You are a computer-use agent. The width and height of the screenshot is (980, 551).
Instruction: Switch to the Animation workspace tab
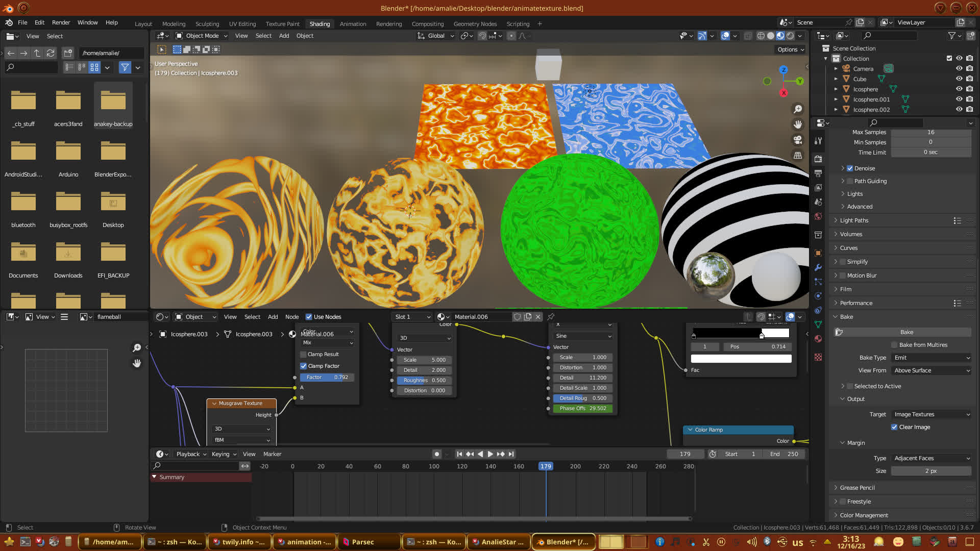[353, 24]
